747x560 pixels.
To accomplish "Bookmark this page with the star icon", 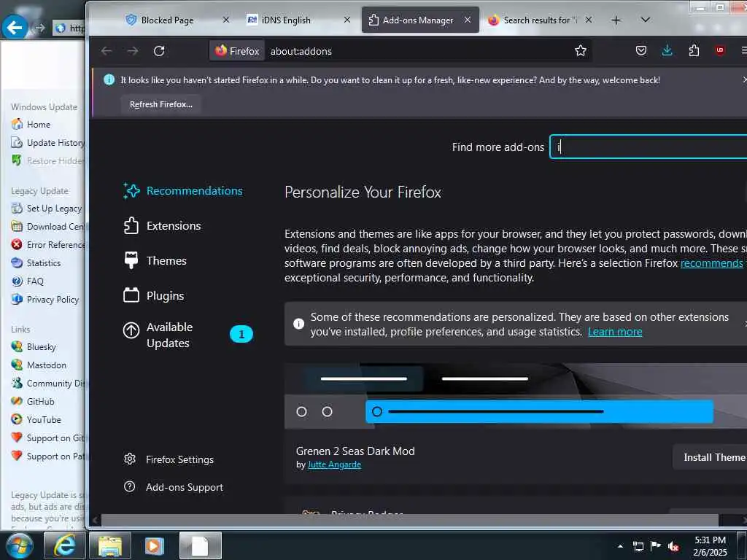I will (580, 50).
